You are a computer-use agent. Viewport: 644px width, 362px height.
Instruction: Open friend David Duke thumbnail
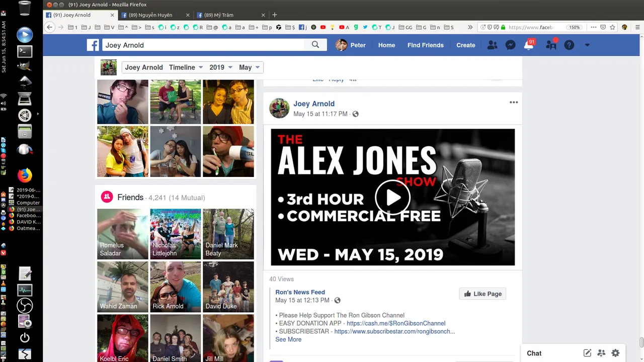pyautogui.click(x=228, y=287)
